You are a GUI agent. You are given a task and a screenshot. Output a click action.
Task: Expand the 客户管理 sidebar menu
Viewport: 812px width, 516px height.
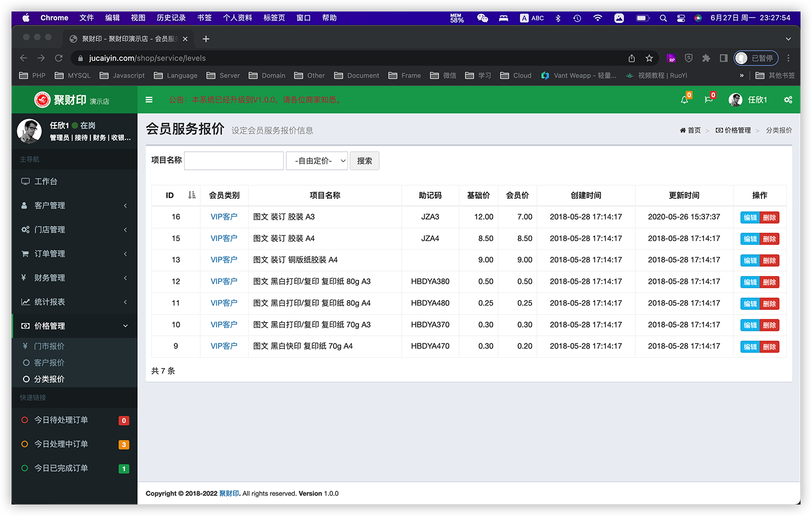[75, 205]
